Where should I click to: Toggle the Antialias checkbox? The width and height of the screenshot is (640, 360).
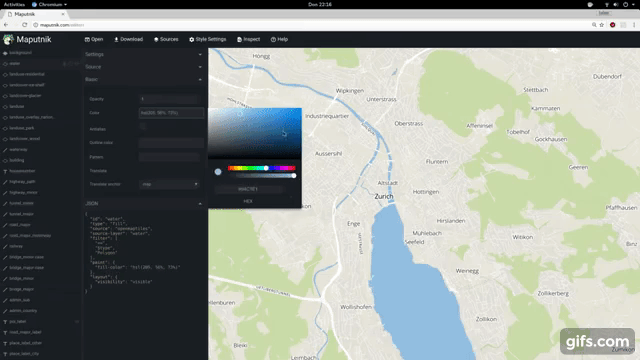142,127
